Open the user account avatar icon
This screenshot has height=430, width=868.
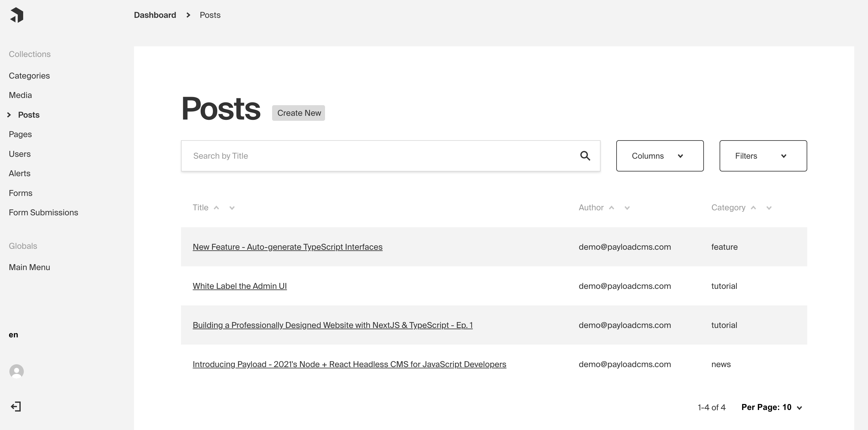click(17, 371)
